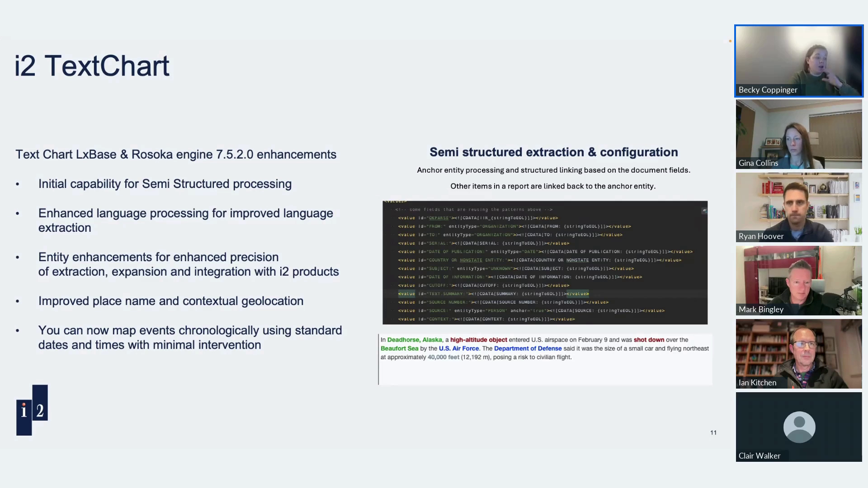Click the 'Ryan Hoover' name label

pyautogui.click(x=761, y=236)
